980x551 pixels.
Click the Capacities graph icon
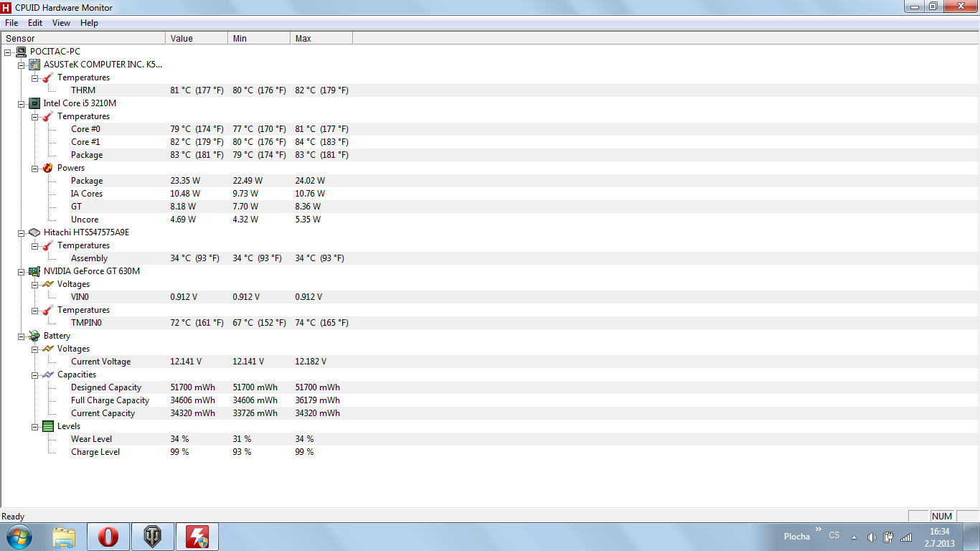48,375
